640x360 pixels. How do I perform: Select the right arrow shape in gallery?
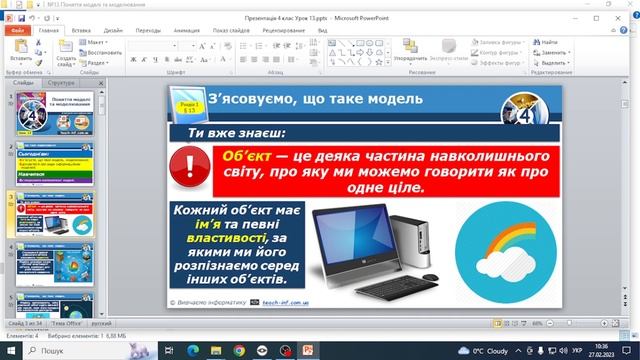[x=360, y=53]
